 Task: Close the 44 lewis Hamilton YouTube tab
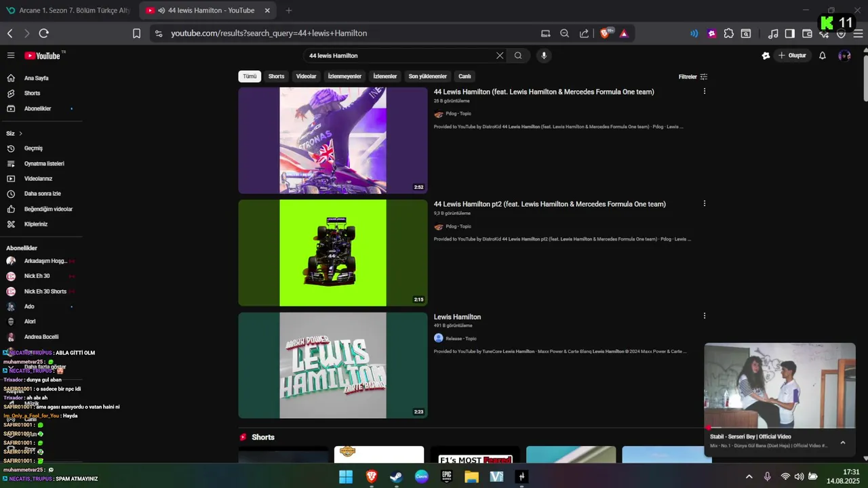pyautogui.click(x=267, y=10)
